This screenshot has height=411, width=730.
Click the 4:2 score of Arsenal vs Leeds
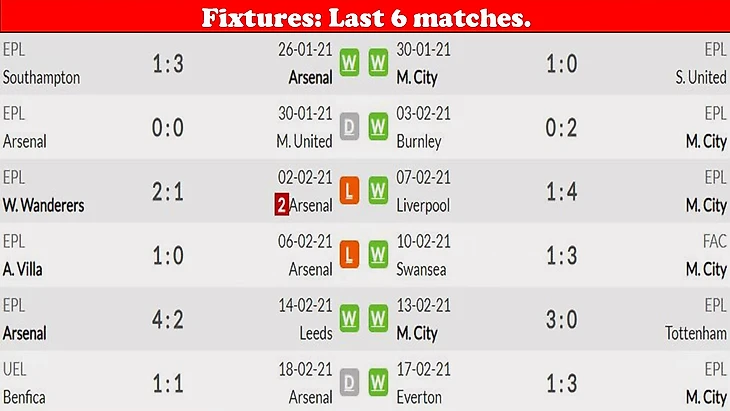pos(168,319)
